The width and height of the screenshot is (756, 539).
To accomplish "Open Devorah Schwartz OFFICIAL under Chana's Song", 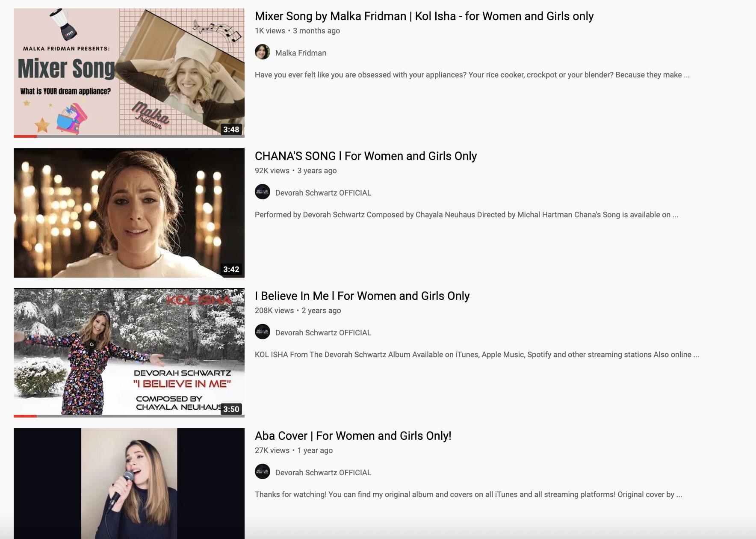I will coord(323,193).
